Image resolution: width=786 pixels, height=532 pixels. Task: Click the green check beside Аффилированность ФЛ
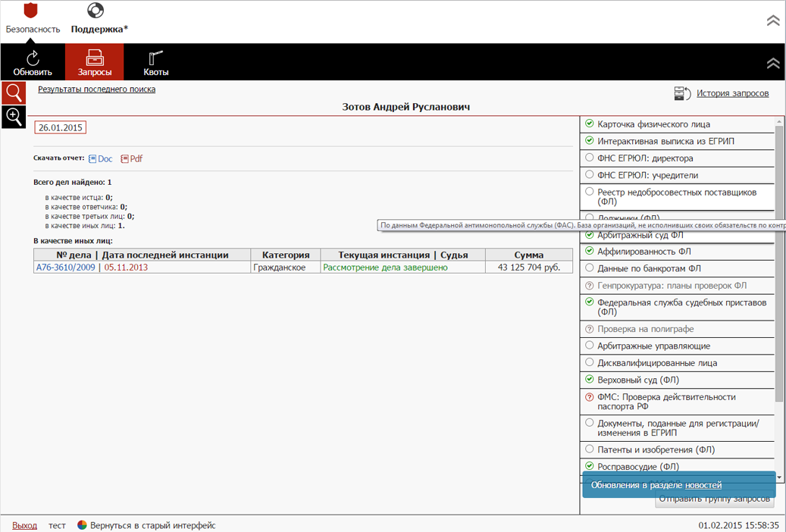590,251
